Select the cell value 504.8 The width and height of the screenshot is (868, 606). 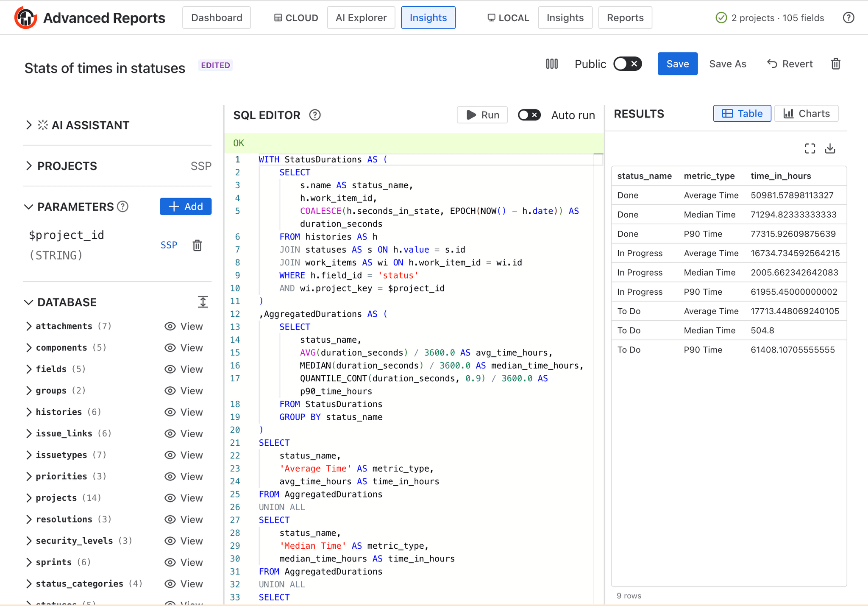[x=762, y=330]
